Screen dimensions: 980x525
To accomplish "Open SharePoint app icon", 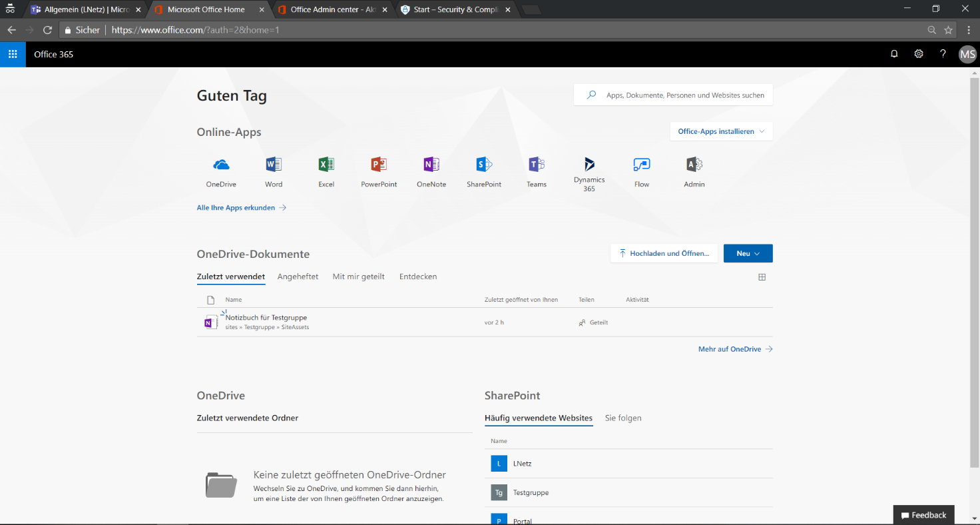I will (484, 165).
